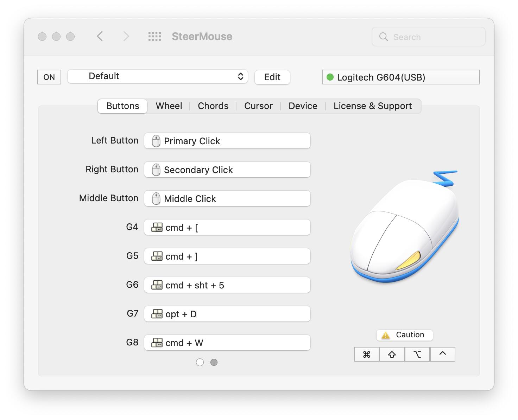This screenshot has height=420, width=518.
Task: Click the Edit button
Action: 272,77
